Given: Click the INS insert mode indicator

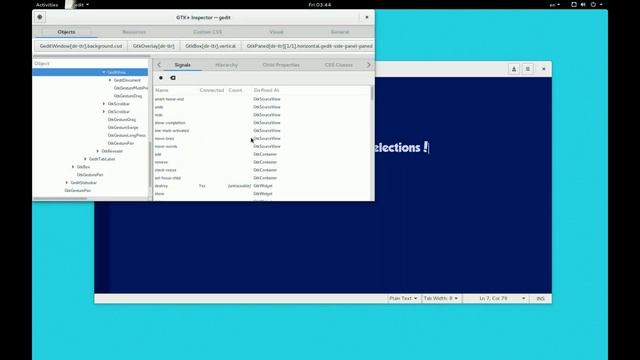Looking at the screenshot, I should (x=540, y=298).
